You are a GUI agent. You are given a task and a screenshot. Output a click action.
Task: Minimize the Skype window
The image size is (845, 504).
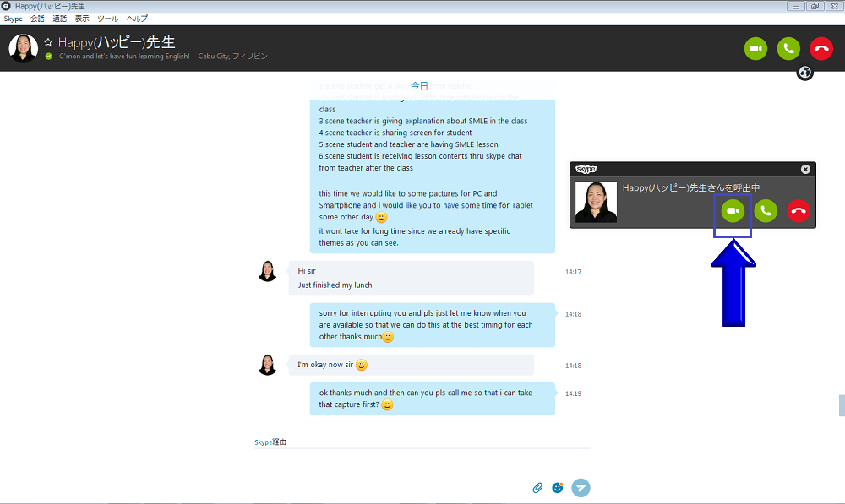coord(796,7)
